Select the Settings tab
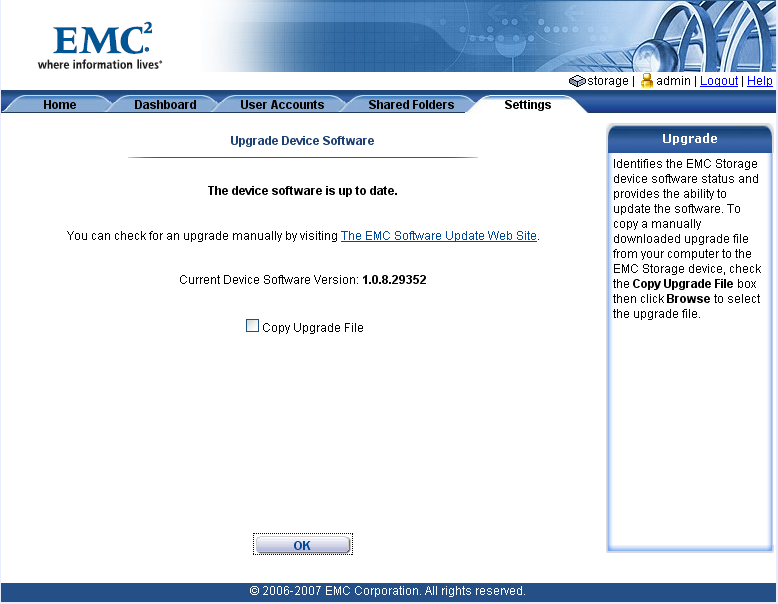778x604 pixels. (x=527, y=105)
